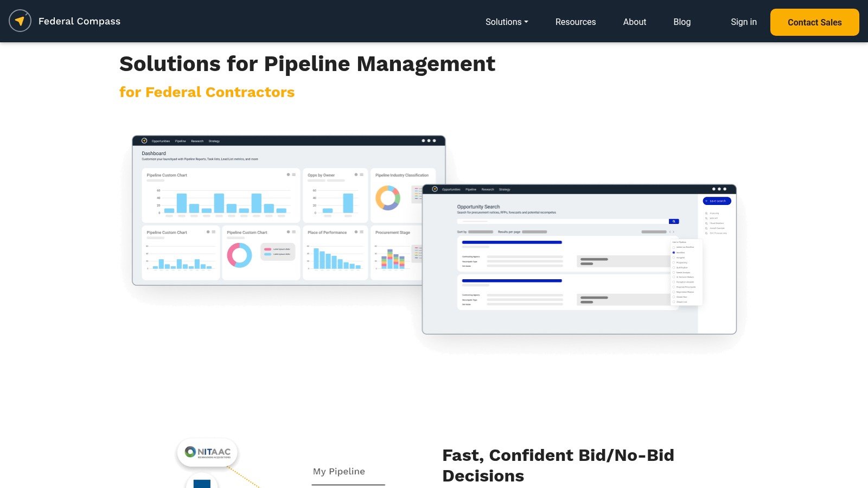Screen dimensions: 868x488
Task: Click the Federal Compass compass logo icon
Action: click(x=20, y=21)
